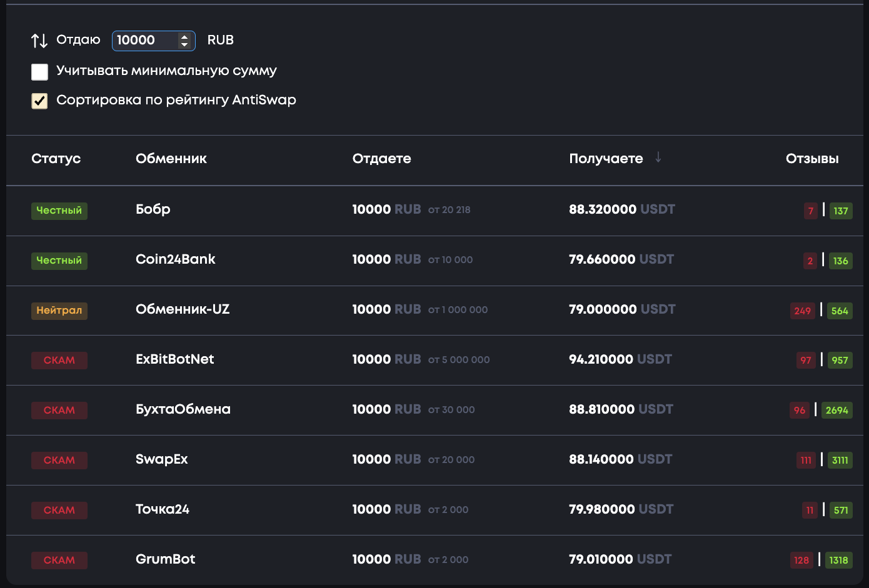Click the СКАМ badge for GrumBot
Viewport: 869px width, 588px height.
pos(59,561)
